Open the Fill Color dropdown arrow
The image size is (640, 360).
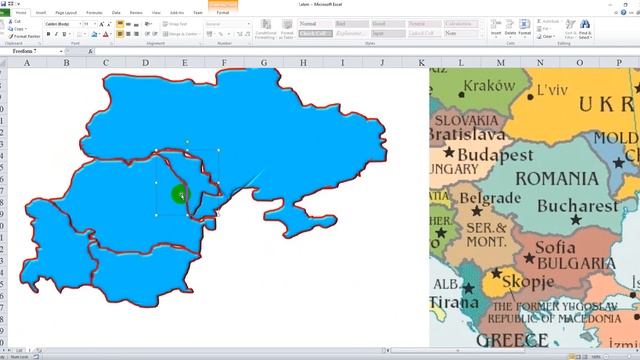pos(99,34)
